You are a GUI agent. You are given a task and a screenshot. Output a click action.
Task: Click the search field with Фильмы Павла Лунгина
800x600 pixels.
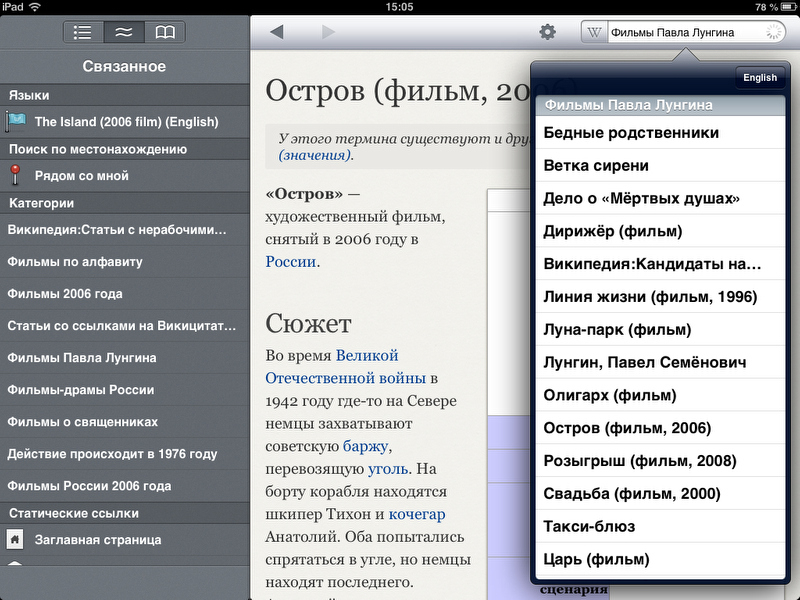tap(685, 32)
